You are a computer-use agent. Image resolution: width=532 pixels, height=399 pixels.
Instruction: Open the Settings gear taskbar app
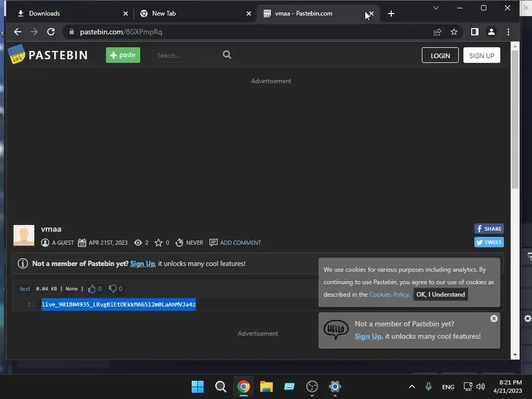pos(335,387)
